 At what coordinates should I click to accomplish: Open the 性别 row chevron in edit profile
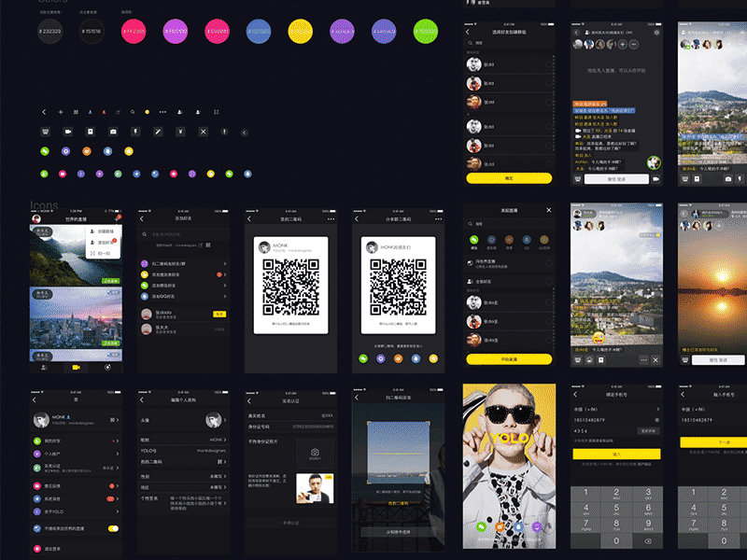[x=225, y=476]
